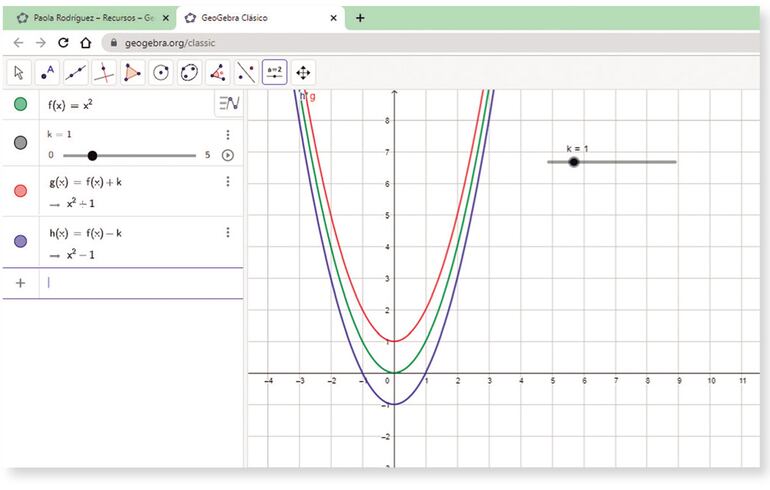Click the k slider knob in algebra panel
This screenshot has width=770, height=490.
(x=92, y=156)
